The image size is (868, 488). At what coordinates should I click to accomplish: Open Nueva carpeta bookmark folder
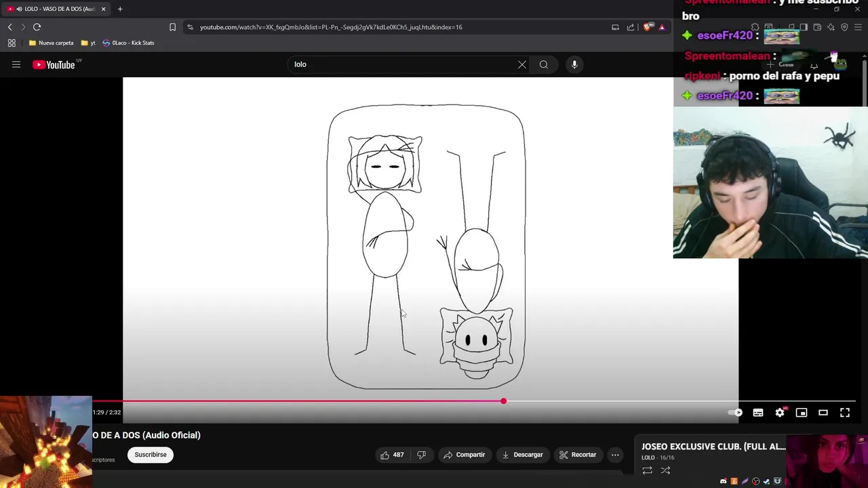[x=51, y=43]
